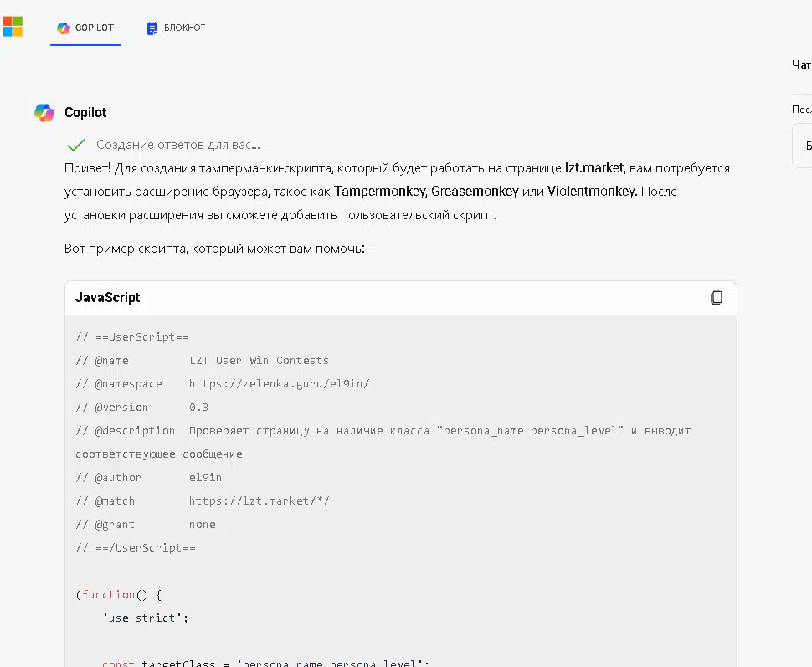Click the version 0.3 value in code
Screen dimensions: 812x667
coord(198,408)
